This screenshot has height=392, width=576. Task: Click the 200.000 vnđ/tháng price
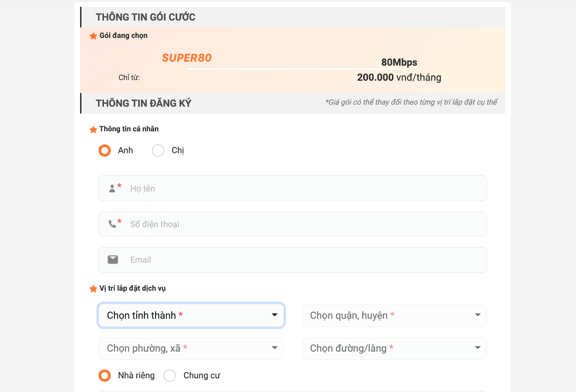tap(399, 77)
